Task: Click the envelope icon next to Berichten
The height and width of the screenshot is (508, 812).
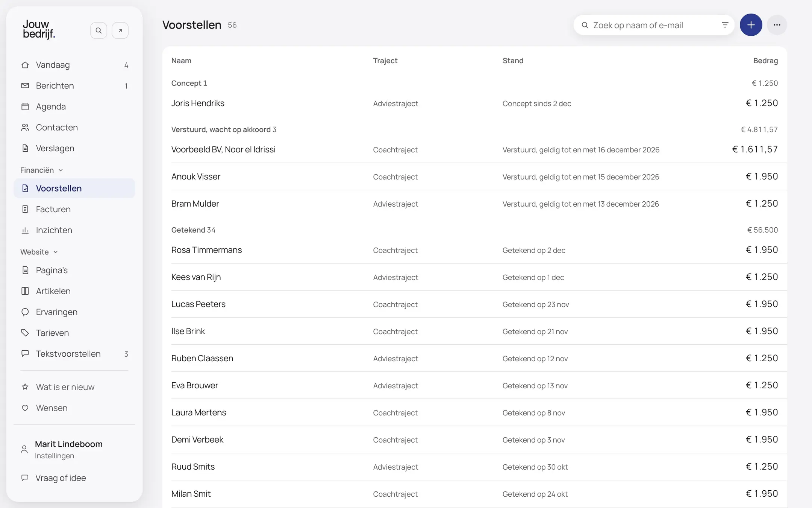Action: pyautogui.click(x=25, y=86)
